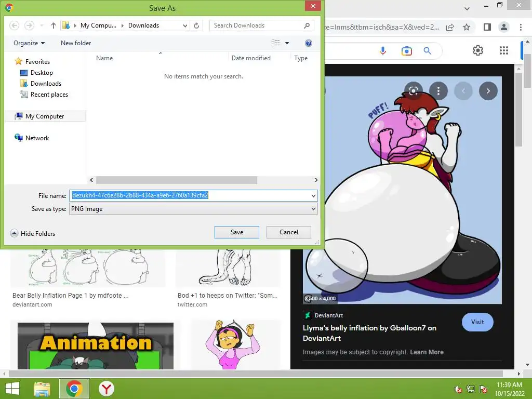Screen dimensions: 532x399
Task: Go up one folder level
Action: point(54,25)
